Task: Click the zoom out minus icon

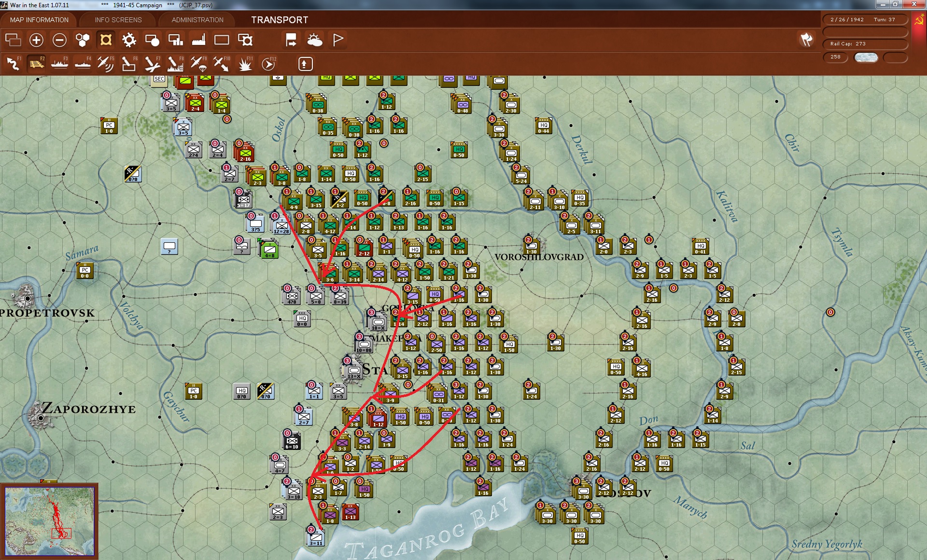Action: coord(59,40)
